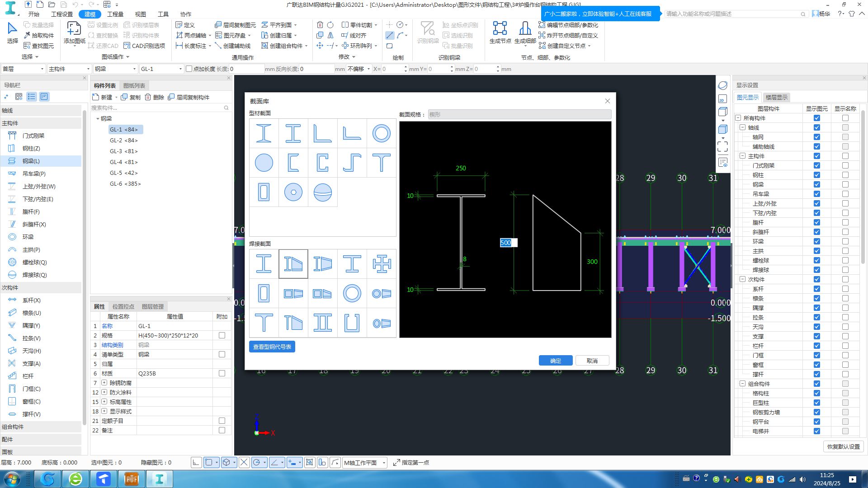Select the rectangular tube profile section icon
This screenshot has height=488, width=868.
click(x=264, y=192)
